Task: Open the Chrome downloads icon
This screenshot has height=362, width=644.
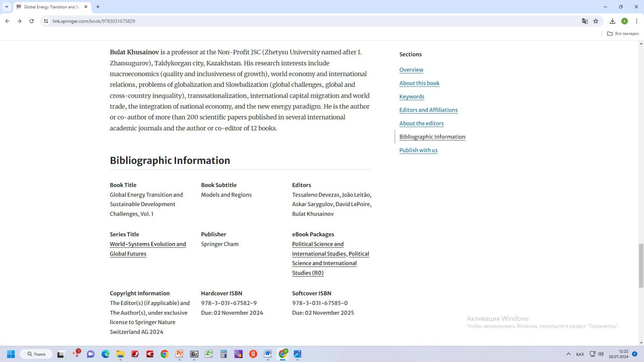Action: click(613, 21)
